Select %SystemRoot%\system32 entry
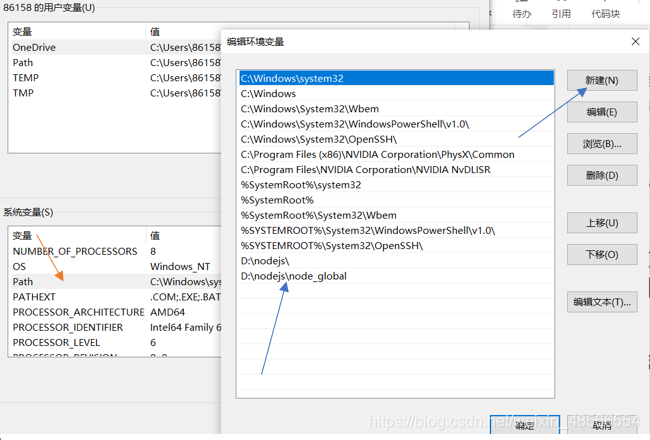Viewport: 650px width, 440px height. click(396, 185)
